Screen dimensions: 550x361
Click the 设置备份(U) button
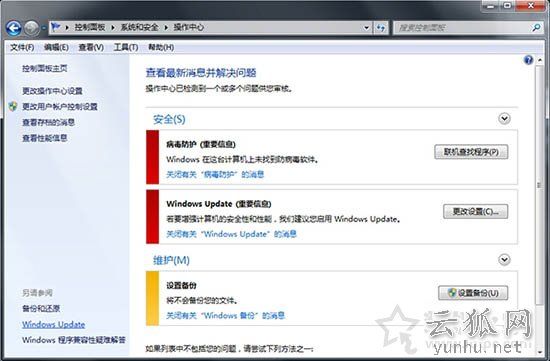click(x=473, y=293)
